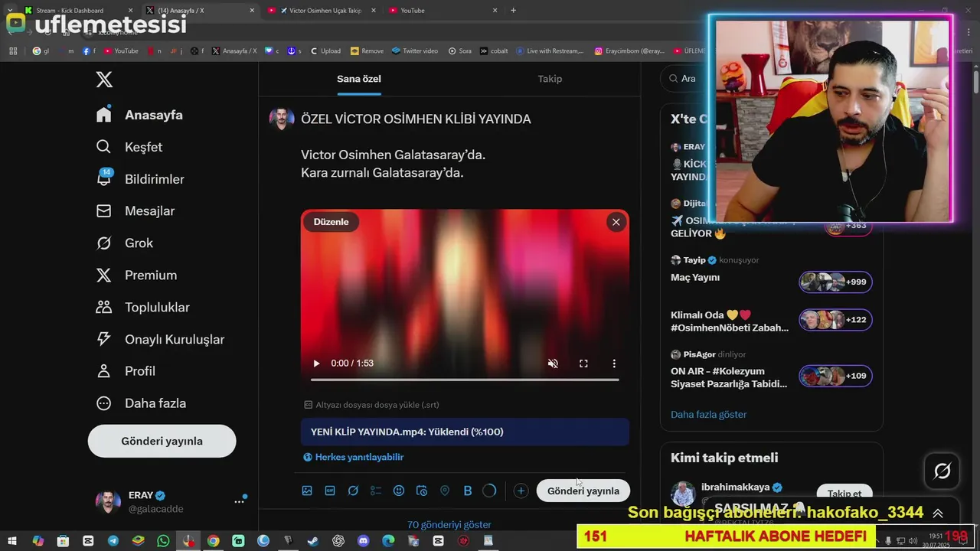Switch to Stream - Kick Dashboard tab
980x551 pixels.
pyautogui.click(x=75, y=11)
